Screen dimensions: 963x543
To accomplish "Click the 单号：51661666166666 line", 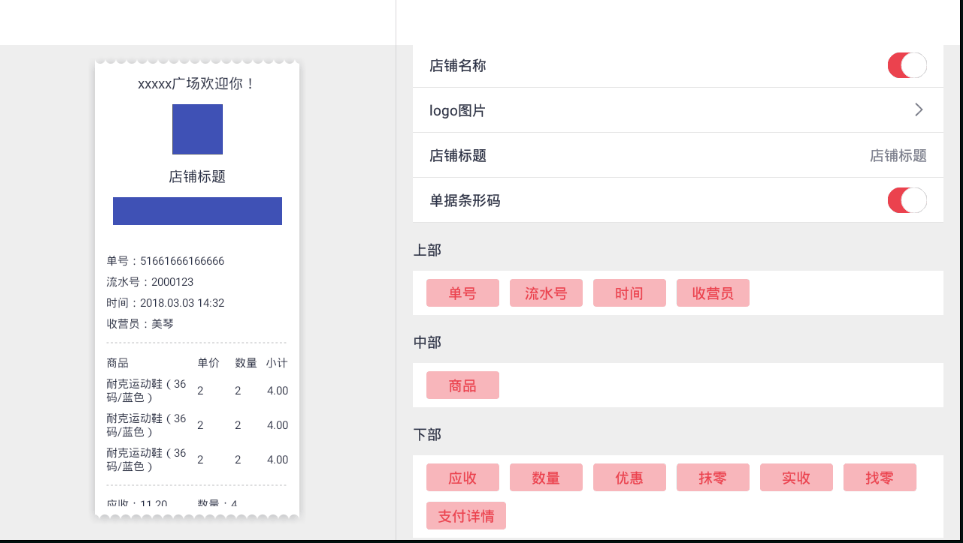I will (x=165, y=261).
